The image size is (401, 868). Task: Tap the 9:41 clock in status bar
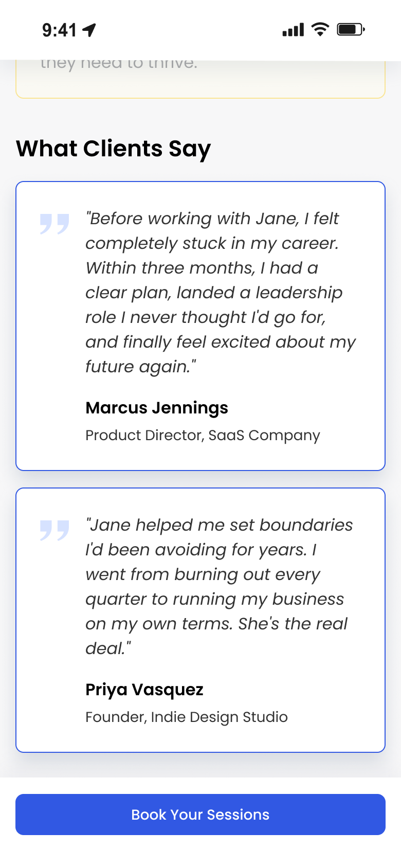coord(59,30)
